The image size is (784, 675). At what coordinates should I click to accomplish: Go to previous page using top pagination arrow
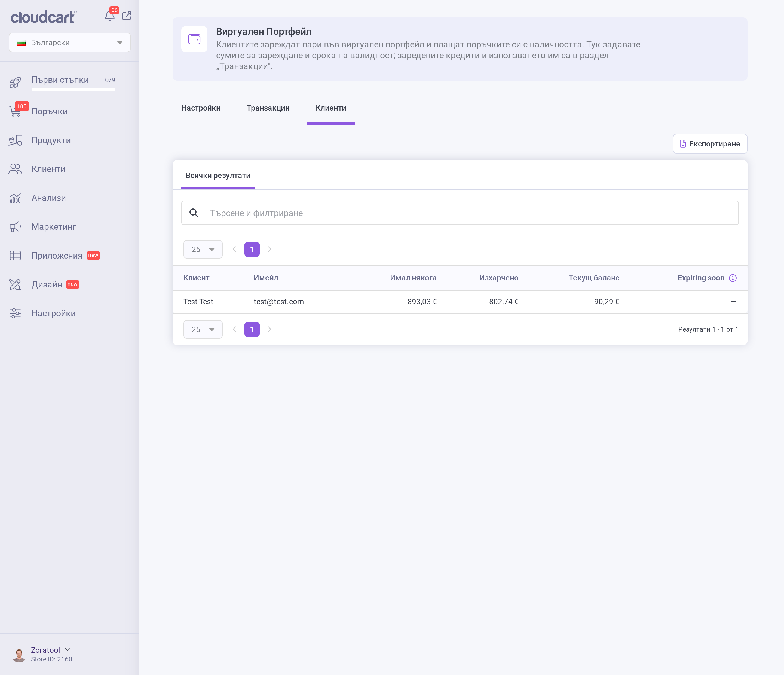(x=235, y=249)
